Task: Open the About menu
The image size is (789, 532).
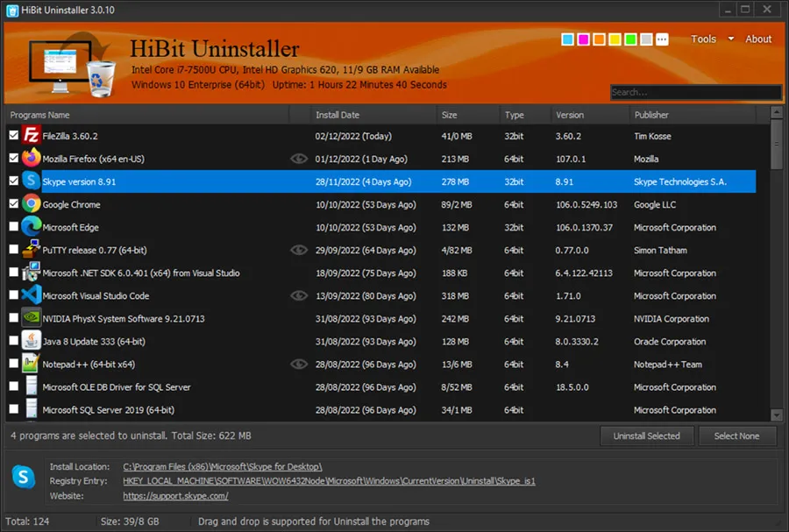Action: coord(758,39)
